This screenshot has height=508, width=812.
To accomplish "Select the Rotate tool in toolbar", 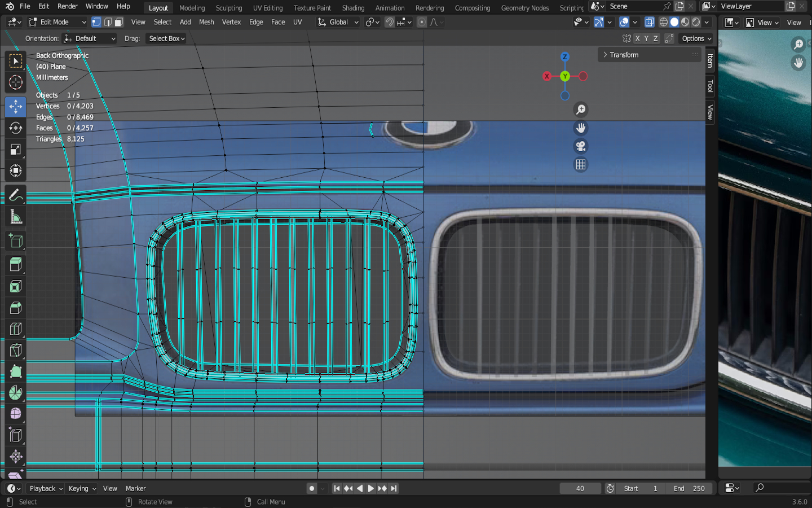I will (15, 128).
